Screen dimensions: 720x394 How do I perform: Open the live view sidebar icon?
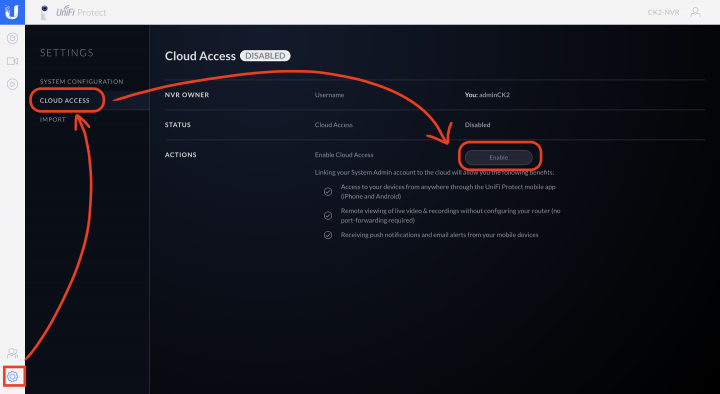click(x=12, y=38)
